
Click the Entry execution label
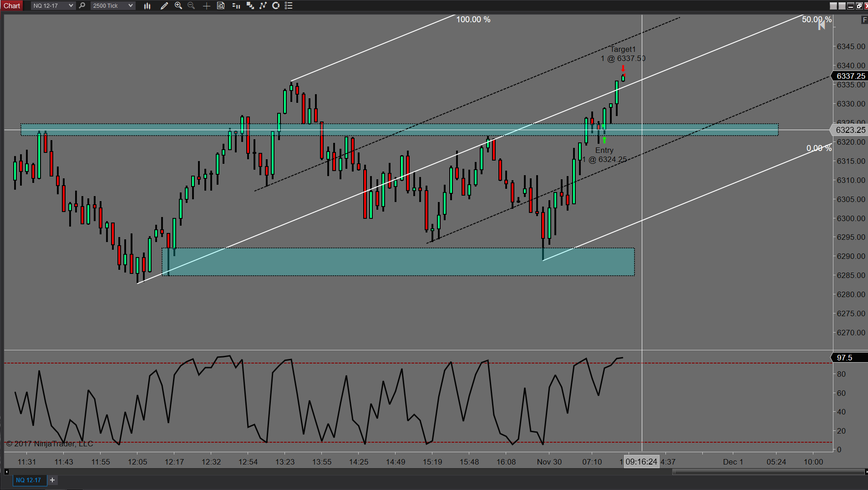(x=604, y=150)
